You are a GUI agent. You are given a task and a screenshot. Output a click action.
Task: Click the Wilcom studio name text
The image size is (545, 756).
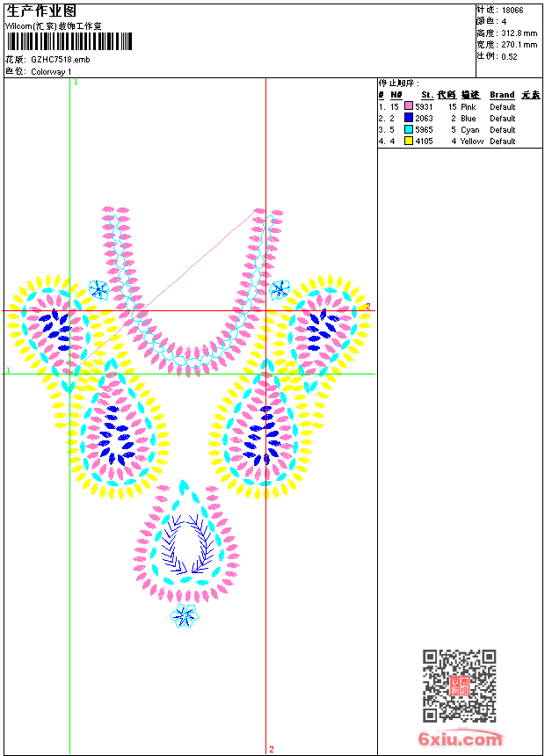click(53, 26)
